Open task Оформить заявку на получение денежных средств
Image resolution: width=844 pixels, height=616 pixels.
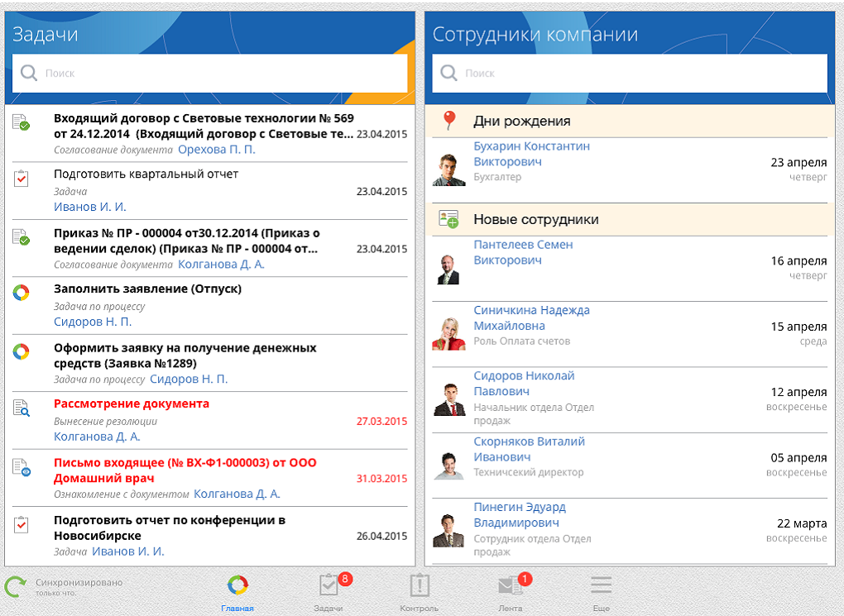click(x=210, y=363)
